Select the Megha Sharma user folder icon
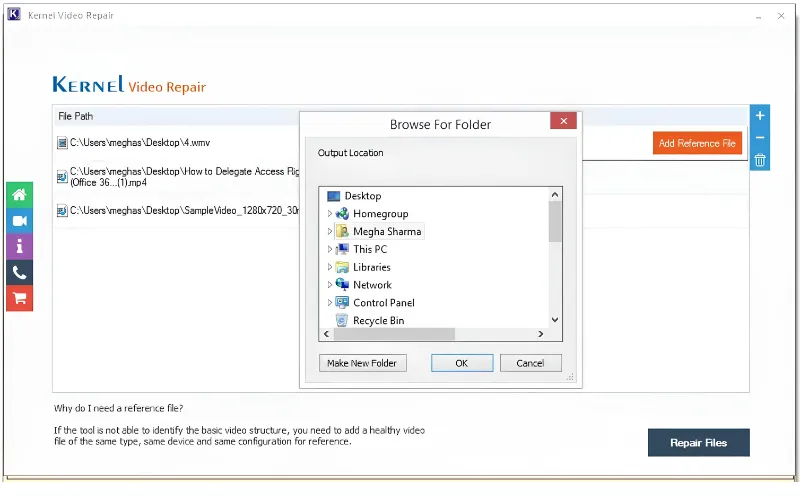The width and height of the screenshot is (800, 500). click(x=342, y=231)
